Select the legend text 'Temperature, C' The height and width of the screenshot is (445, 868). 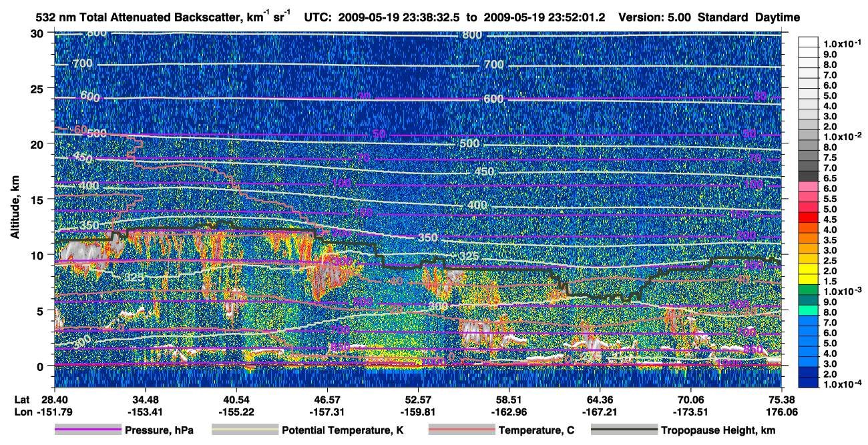click(536, 430)
